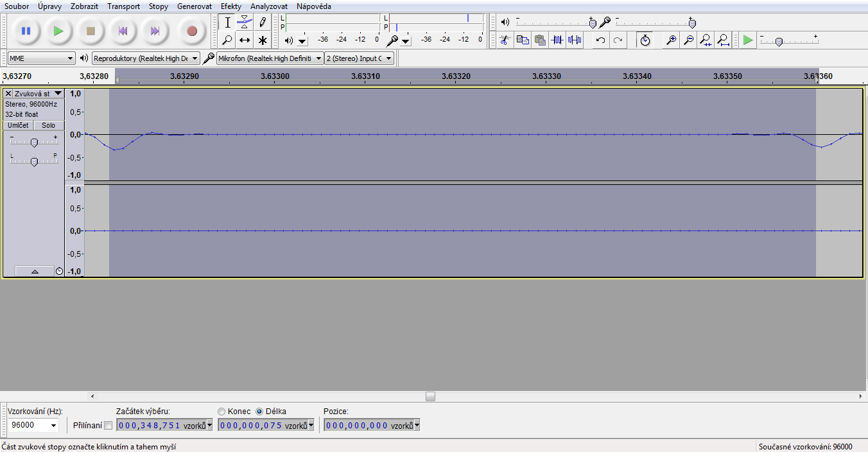Choose the Time Shift tool
Image resolution: width=868 pixels, height=452 pixels.
(245, 40)
